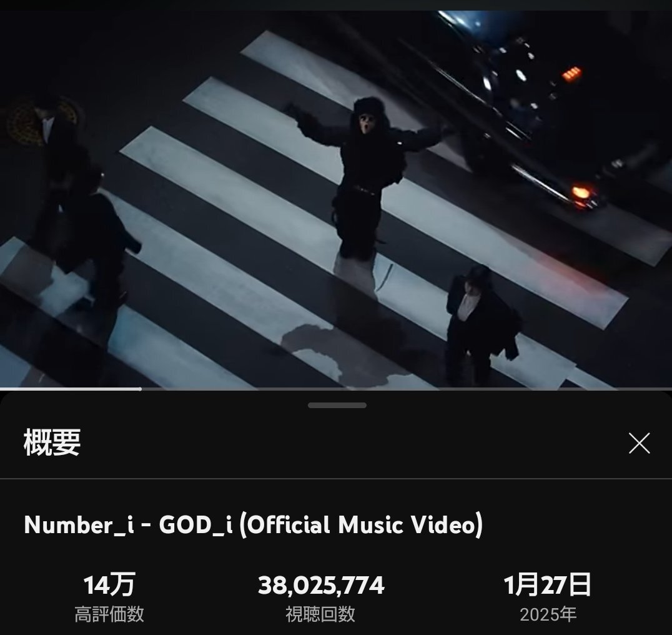Tap the panel drag handle bar

click(x=337, y=405)
